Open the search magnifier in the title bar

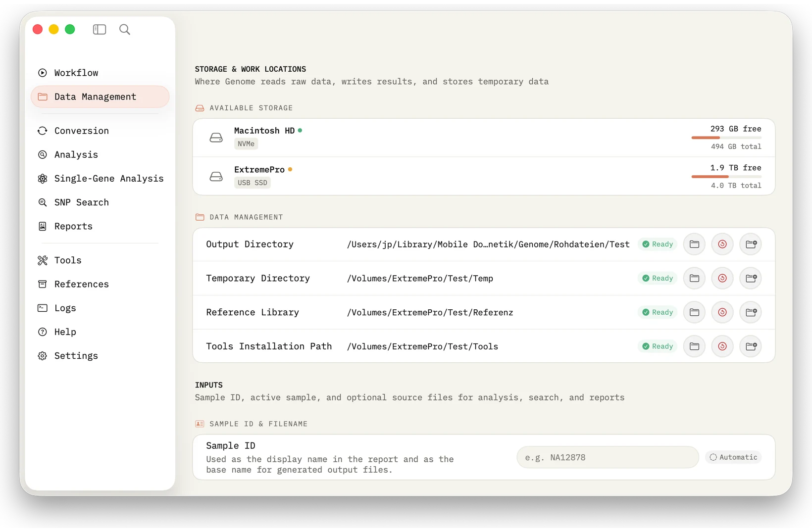(125, 30)
